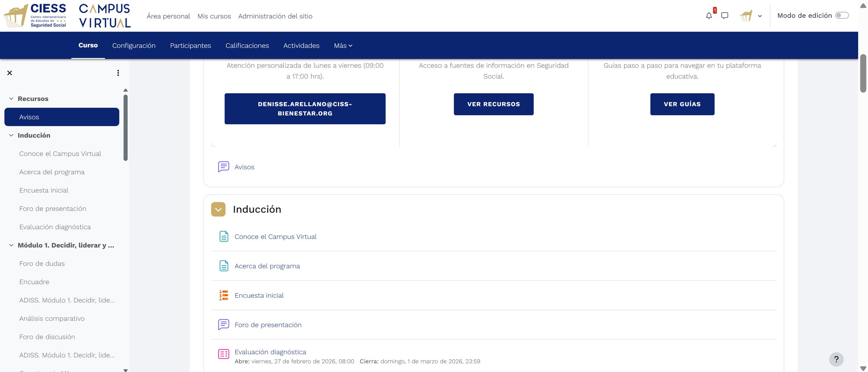
Task: Switch to the Participantes tab
Action: [x=190, y=46]
